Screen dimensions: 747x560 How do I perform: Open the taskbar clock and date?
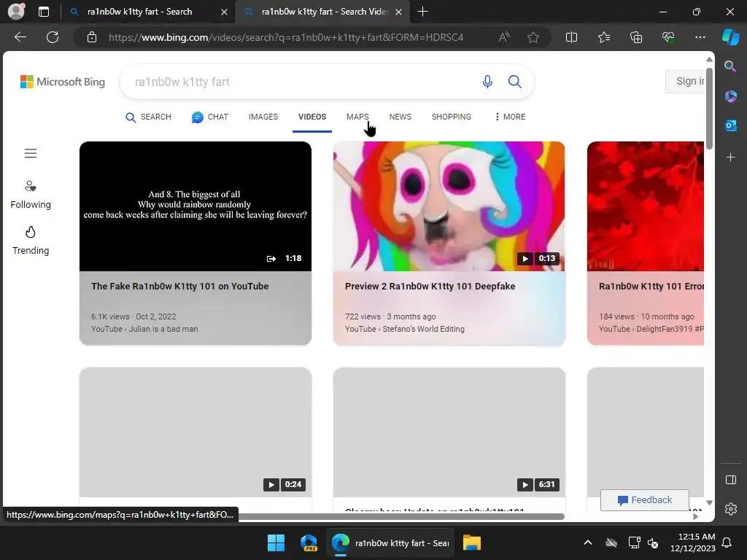click(693, 542)
